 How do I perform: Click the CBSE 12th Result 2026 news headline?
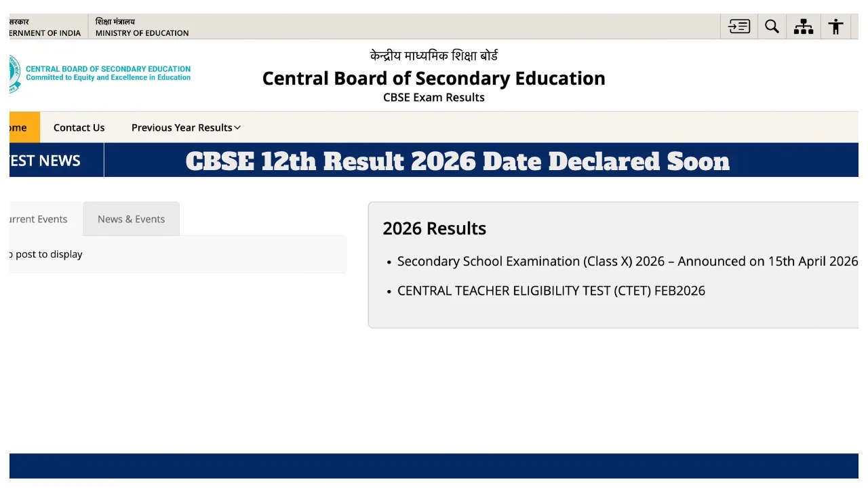coord(458,161)
